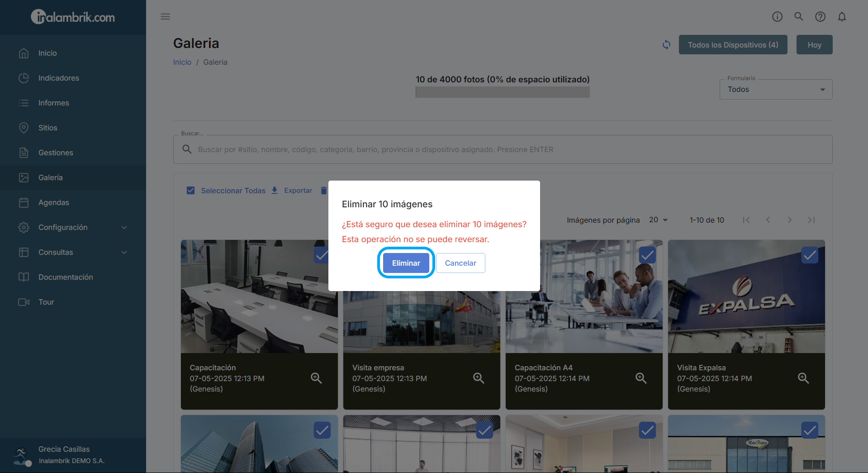
Task: Click the Exportar link
Action: click(298, 191)
